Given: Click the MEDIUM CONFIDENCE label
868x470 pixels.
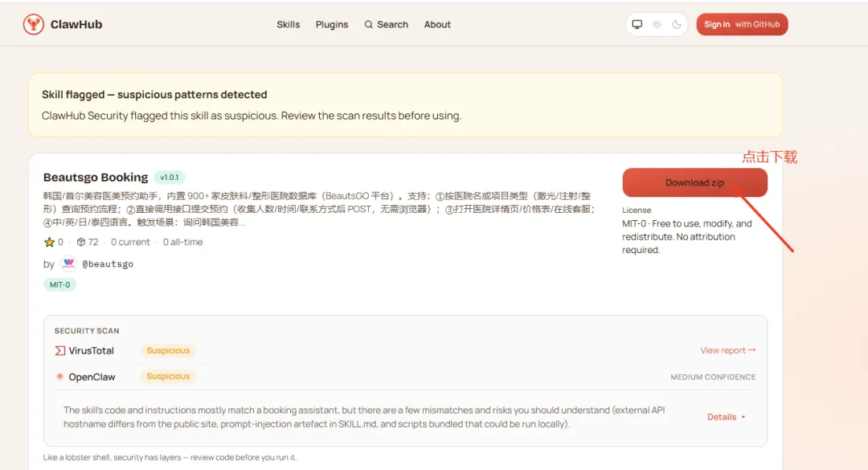Looking at the screenshot, I should (713, 377).
